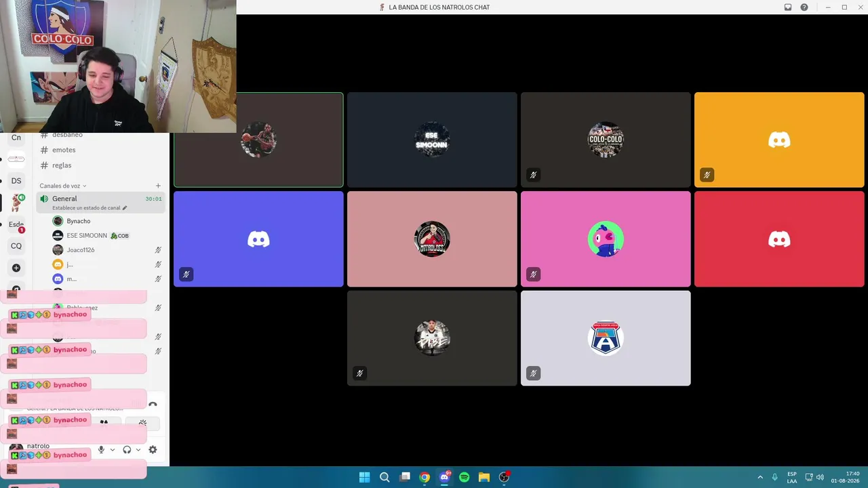Viewport: 868px width, 488px height.
Task: Open the active server with the speaker badge
Action: pyautogui.click(x=16, y=203)
